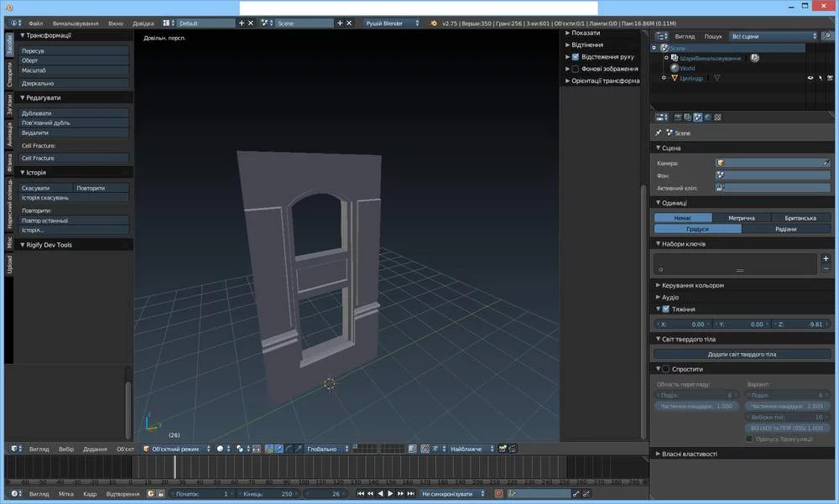Toggle the Відстеження руху checkbox
The image size is (839, 504).
click(575, 57)
